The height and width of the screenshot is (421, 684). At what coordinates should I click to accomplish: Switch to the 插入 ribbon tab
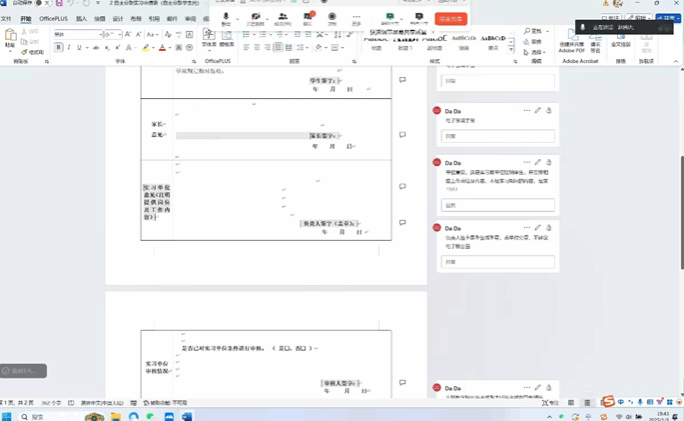click(82, 18)
